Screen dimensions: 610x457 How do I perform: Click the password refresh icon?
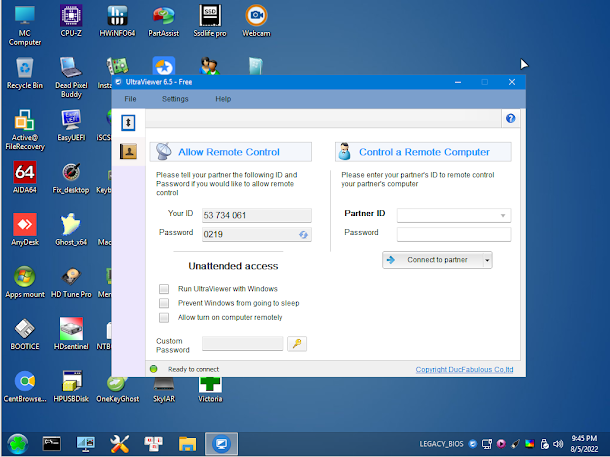tap(303, 234)
